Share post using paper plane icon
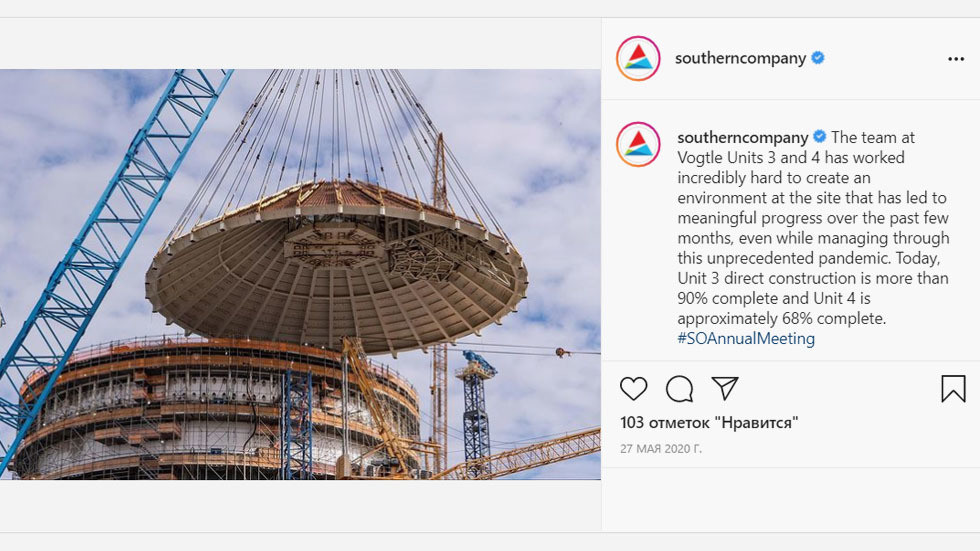Screen dimensions: 980x551 pos(725,389)
